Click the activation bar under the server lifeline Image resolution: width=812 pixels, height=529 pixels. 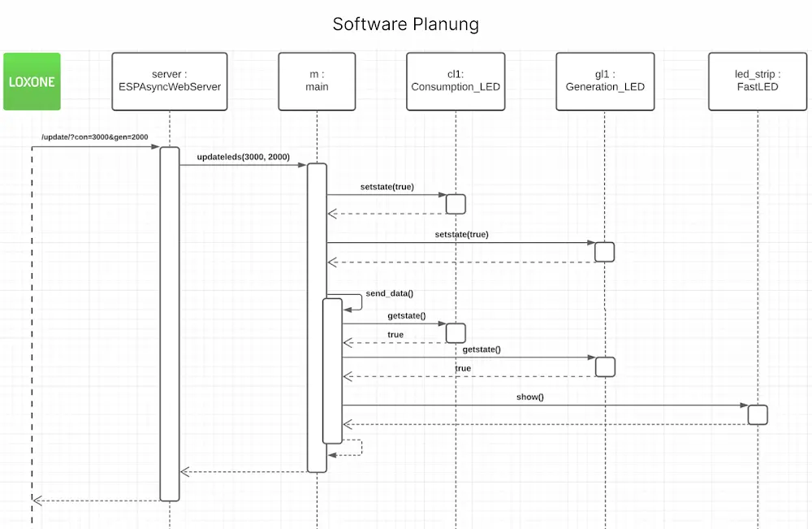tap(170, 325)
